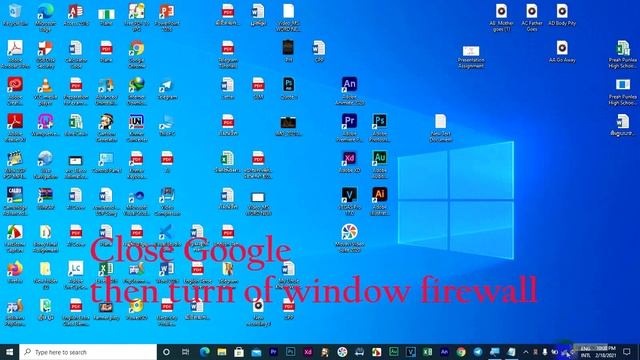The height and width of the screenshot is (360, 640).
Task: Launch Microsoft Edge from the desktop shortcut
Action: click(45, 18)
